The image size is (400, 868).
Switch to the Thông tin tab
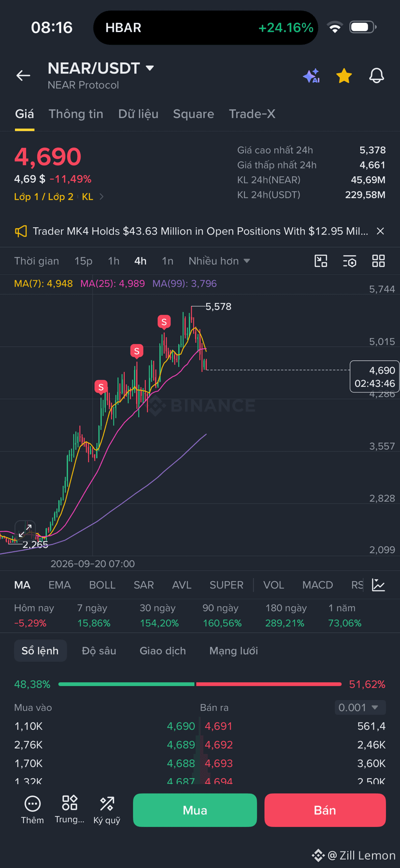coord(76,114)
